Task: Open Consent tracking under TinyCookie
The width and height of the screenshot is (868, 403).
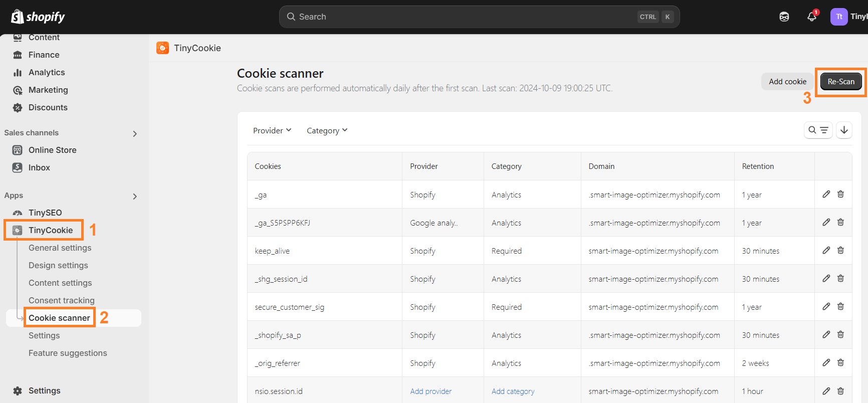Action: coord(61,300)
